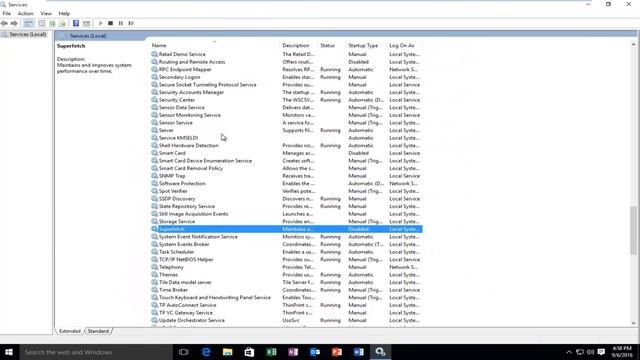Click the Search the web and Windows box

[x=96, y=352]
